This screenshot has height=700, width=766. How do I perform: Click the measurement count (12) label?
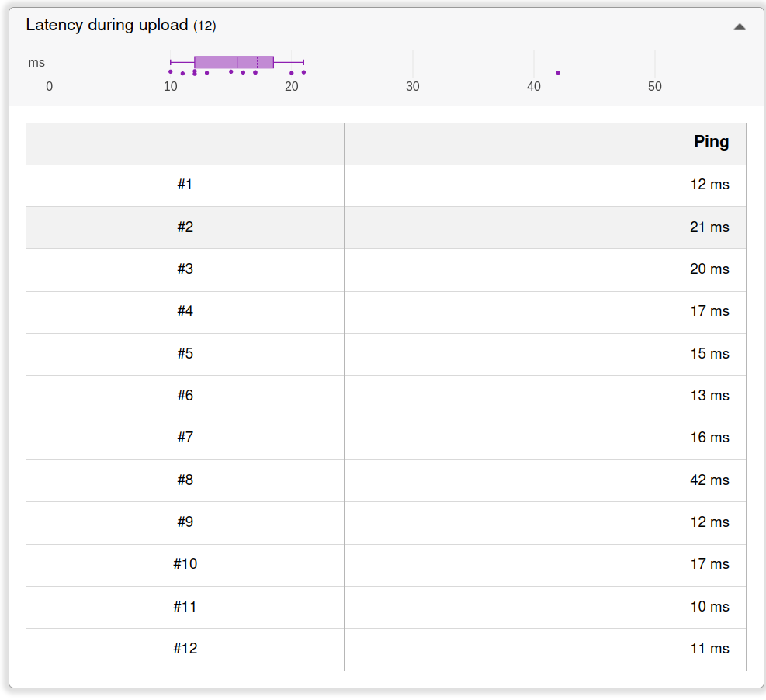click(x=204, y=26)
